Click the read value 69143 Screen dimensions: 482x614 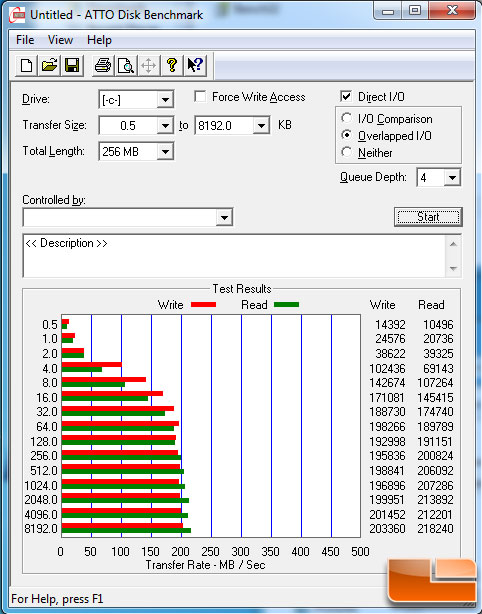click(x=438, y=368)
